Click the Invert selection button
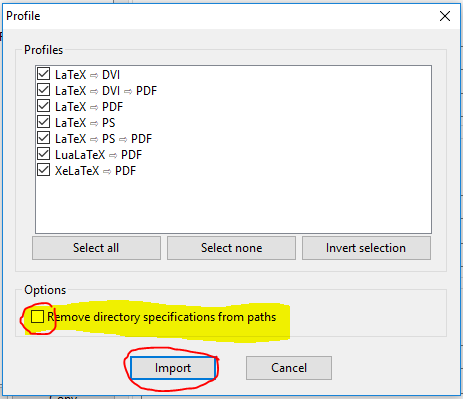 click(x=366, y=248)
